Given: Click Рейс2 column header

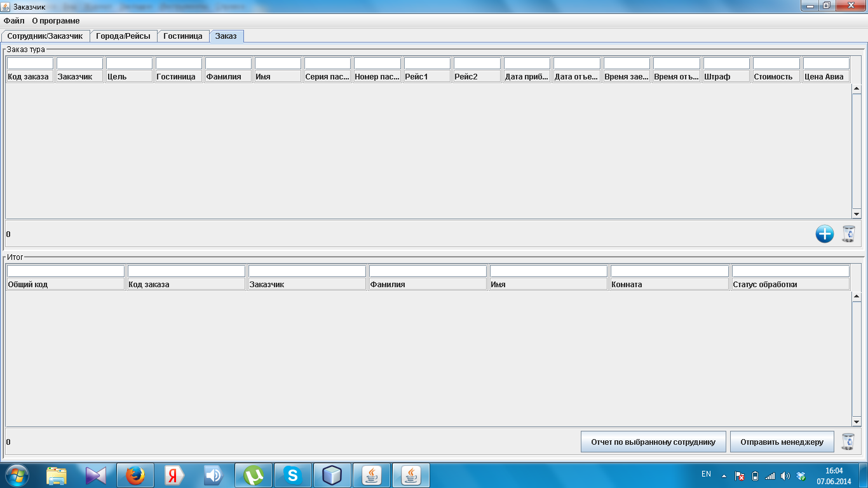Looking at the screenshot, I should click(477, 76).
